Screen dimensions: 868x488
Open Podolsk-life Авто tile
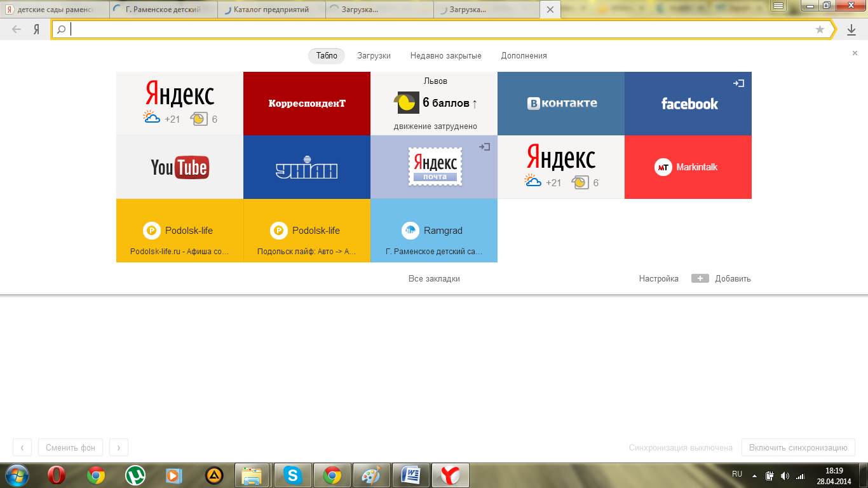coord(307,231)
